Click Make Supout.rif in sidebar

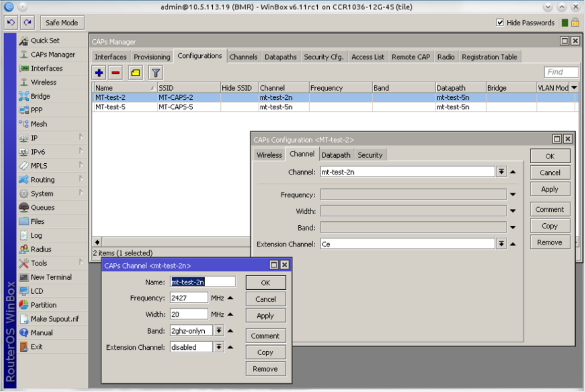pyautogui.click(x=55, y=319)
